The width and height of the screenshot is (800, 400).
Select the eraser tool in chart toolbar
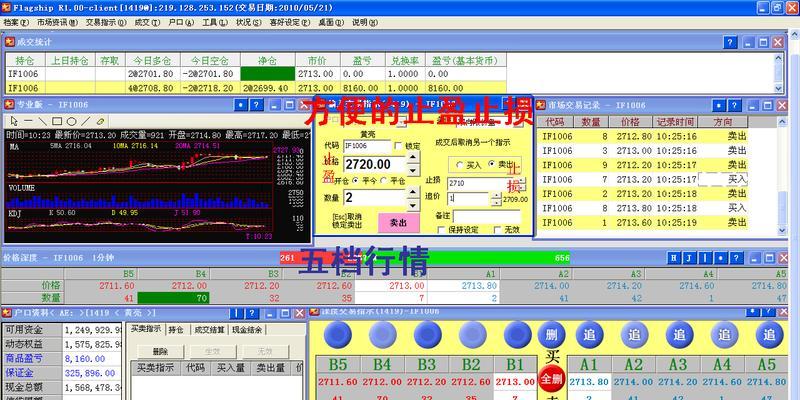click(101, 121)
